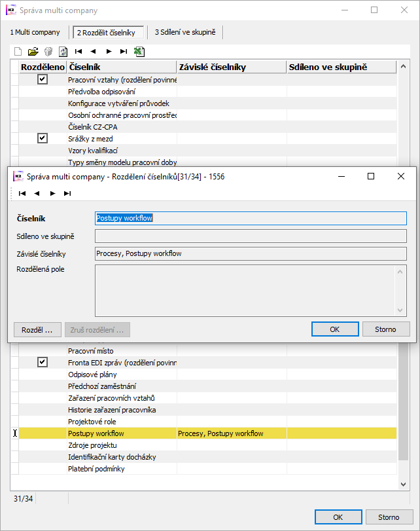Image resolution: width=420 pixels, height=531 pixels.
Task: Go to previous record in Rozdělení číselníků dialog
Action: tap(37, 193)
